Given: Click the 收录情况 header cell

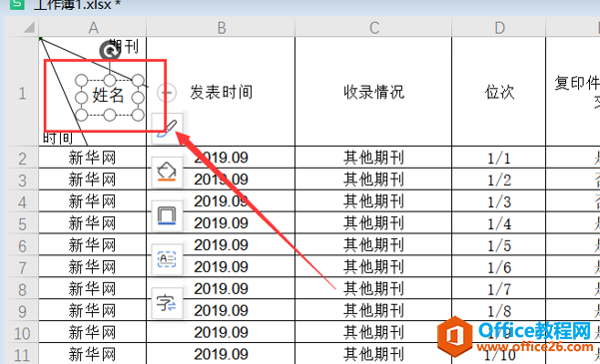Looking at the screenshot, I should click(x=373, y=92).
